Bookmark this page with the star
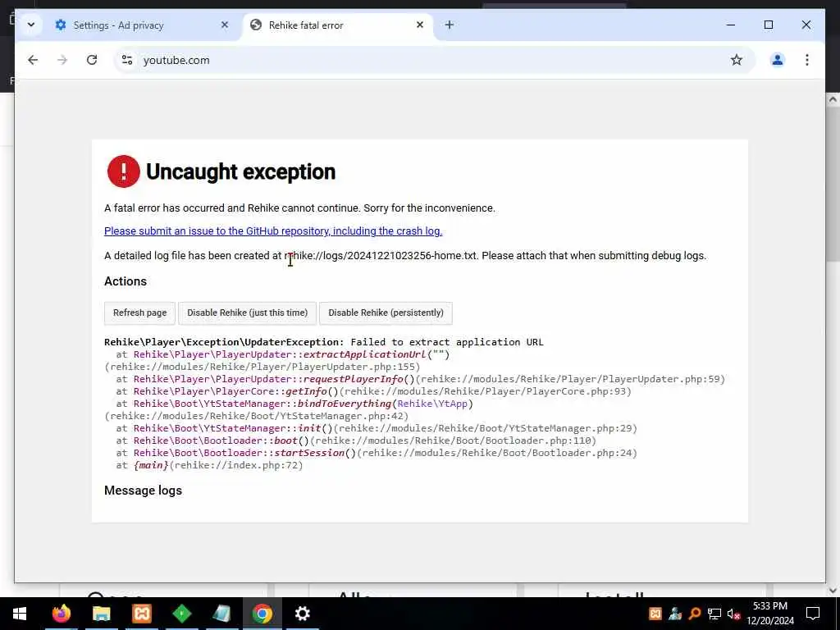This screenshot has width=840, height=630. click(x=737, y=60)
